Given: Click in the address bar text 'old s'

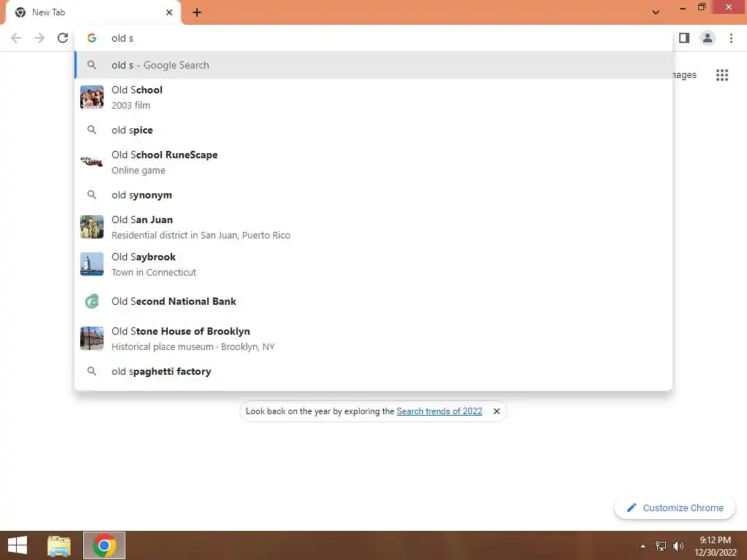Looking at the screenshot, I should click(x=123, y=38).
